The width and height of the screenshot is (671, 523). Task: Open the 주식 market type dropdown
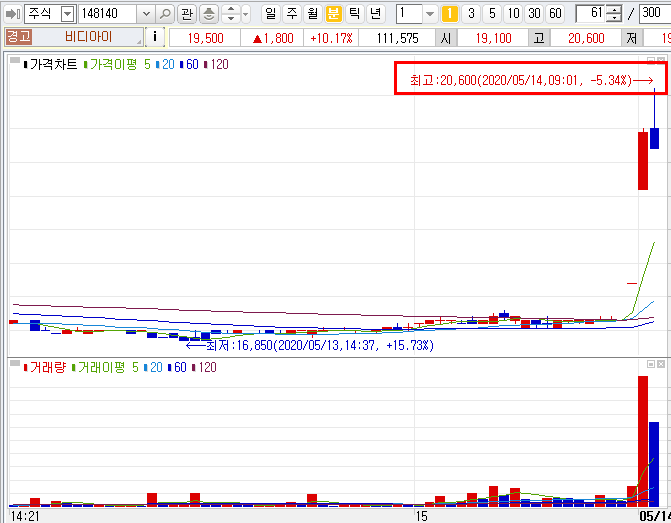(68, 14)
